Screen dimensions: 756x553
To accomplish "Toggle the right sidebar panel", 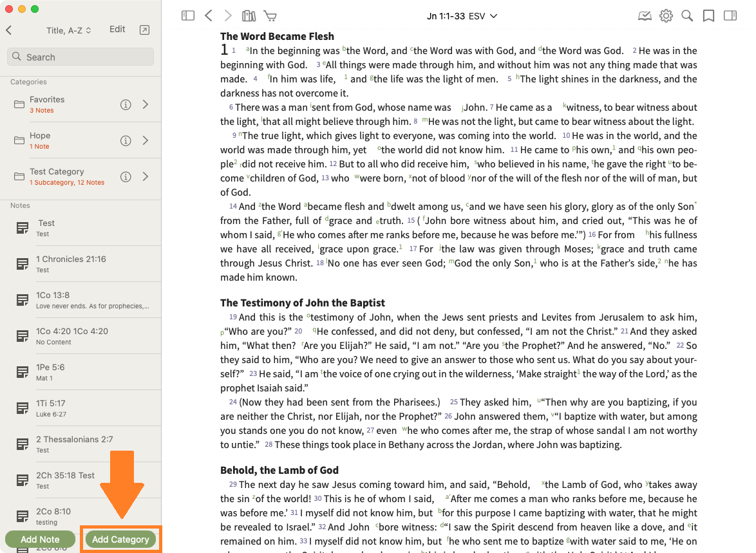I will [730, 16].
